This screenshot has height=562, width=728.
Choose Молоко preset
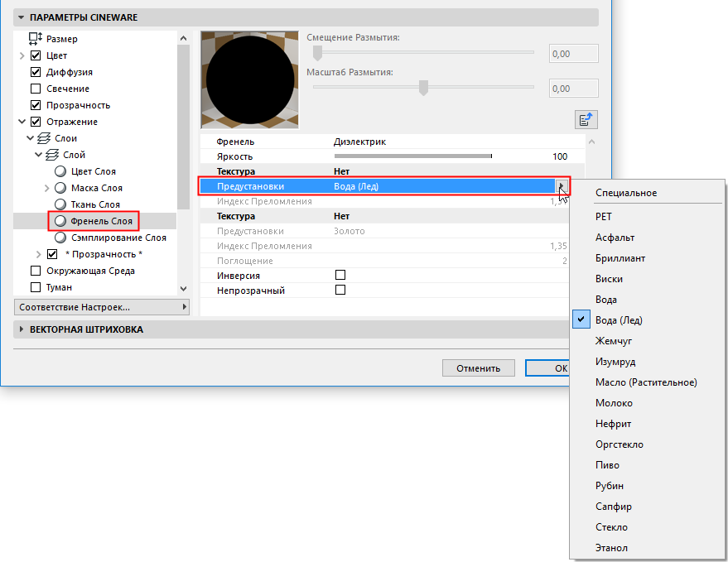click(x=614, y=403)
